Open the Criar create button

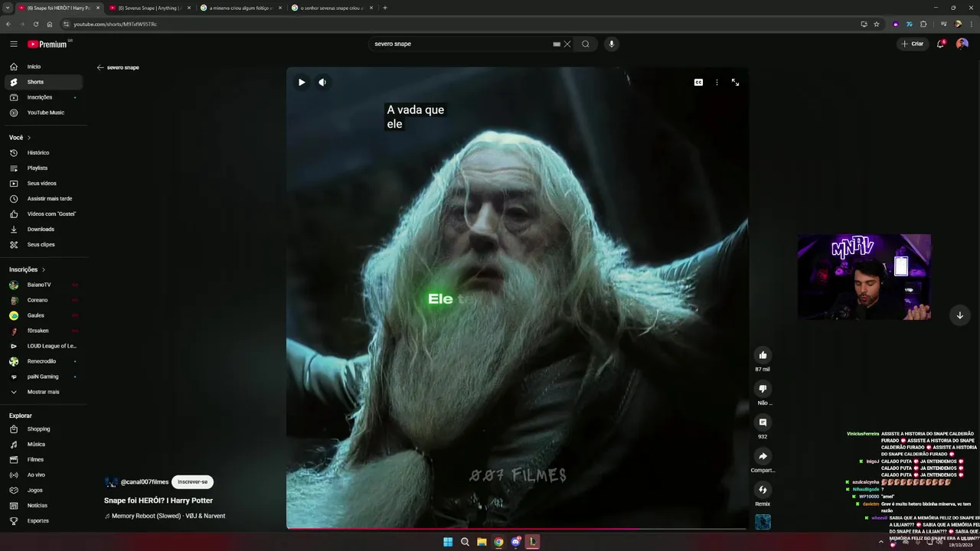click(x=913, y=44)
